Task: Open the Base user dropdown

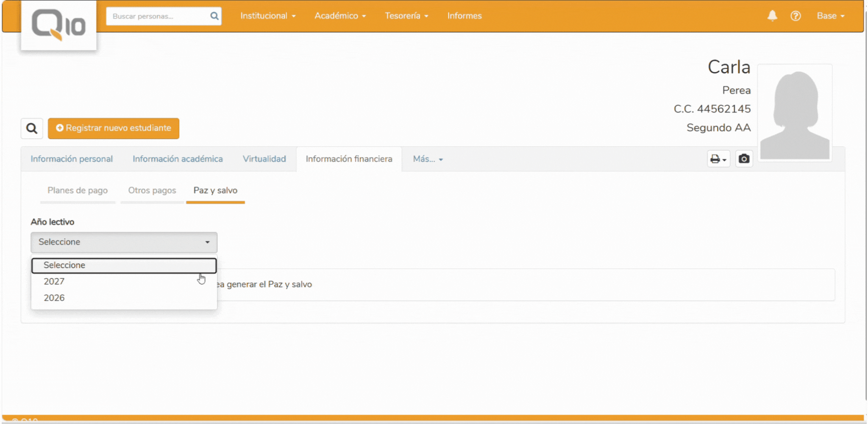Action: 830,16
